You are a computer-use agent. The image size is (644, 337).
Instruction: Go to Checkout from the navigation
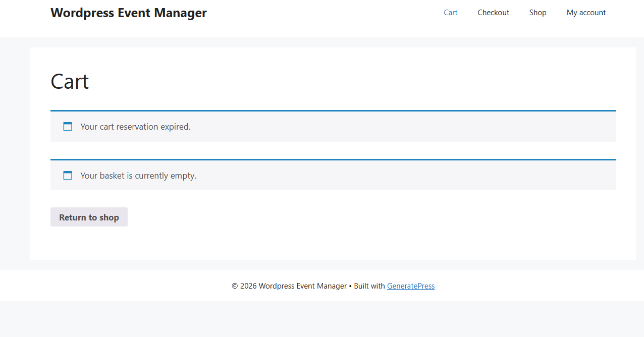tap(493, 13)
